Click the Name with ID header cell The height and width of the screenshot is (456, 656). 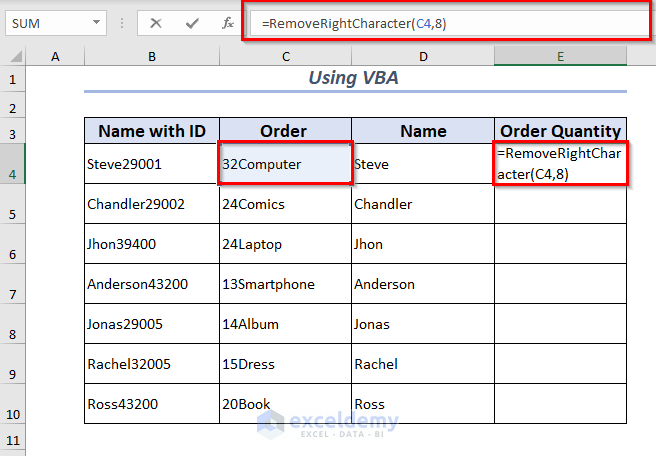click(x=152, y=131)
